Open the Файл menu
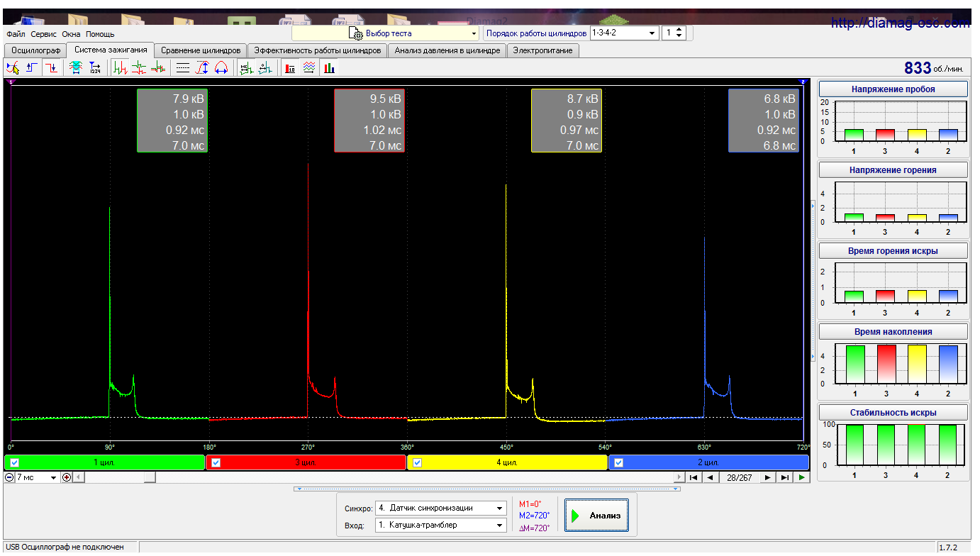The width and height of the screenshot is (980, 556). tap(16, 34)
